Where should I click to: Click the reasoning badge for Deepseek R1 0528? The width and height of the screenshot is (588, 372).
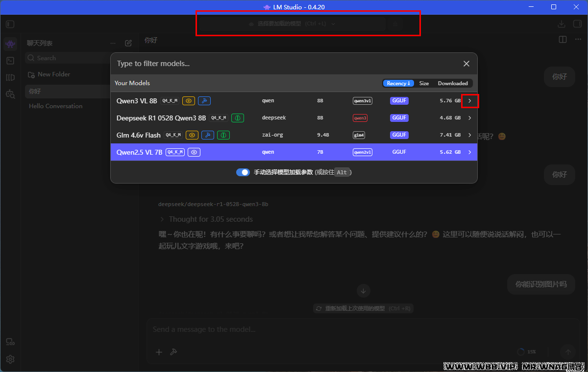[238, 118]
